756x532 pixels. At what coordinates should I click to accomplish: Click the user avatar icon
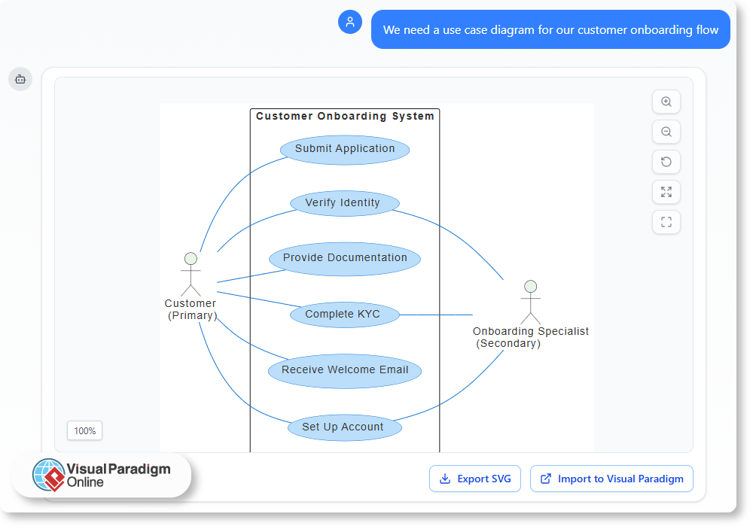[x=350, y=22]
